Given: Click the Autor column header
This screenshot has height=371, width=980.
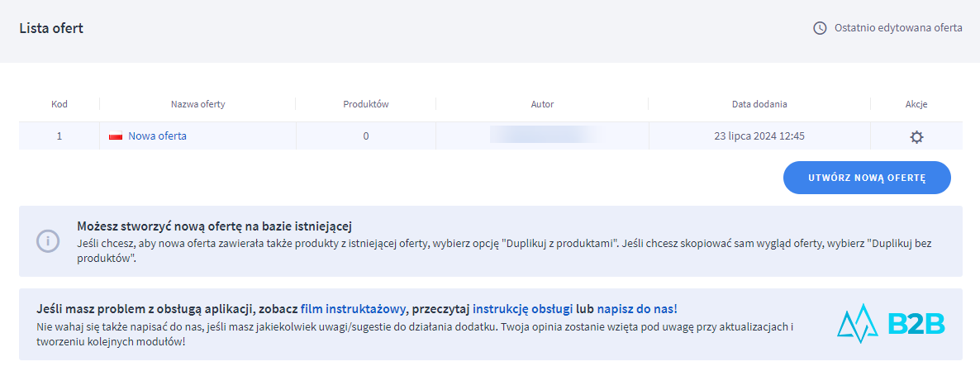Looking at the screenshot, I should coord(542,104).
